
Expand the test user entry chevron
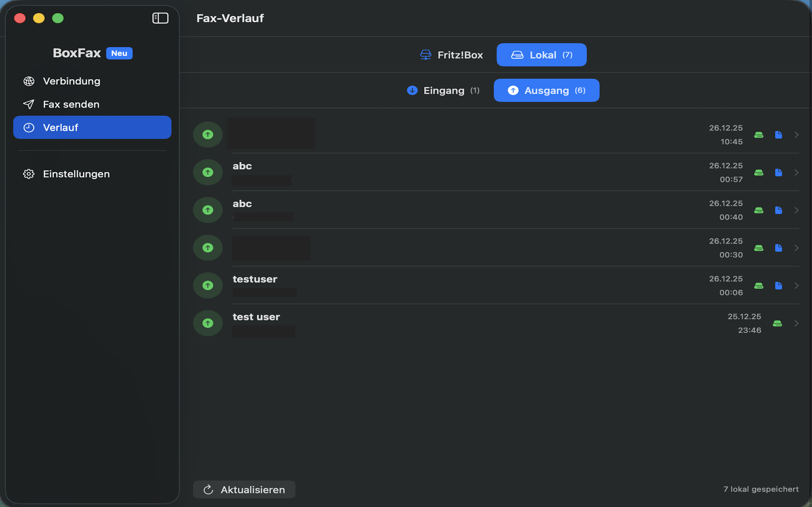pos(796,323)
